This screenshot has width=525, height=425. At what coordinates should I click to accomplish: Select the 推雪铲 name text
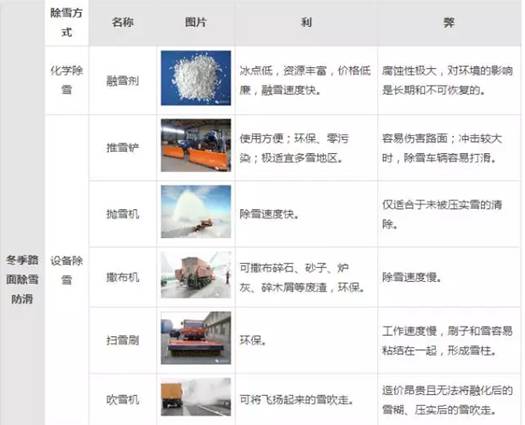[x=123, y=147]
